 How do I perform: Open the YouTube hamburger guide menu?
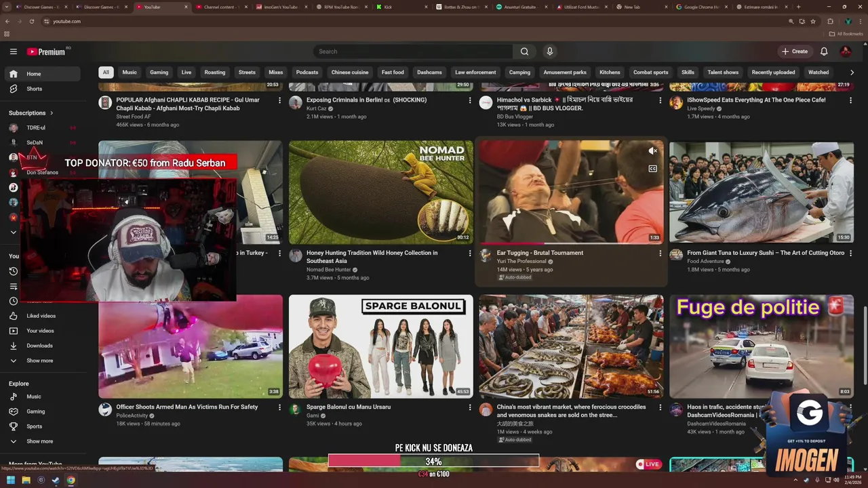pos(13,52)
